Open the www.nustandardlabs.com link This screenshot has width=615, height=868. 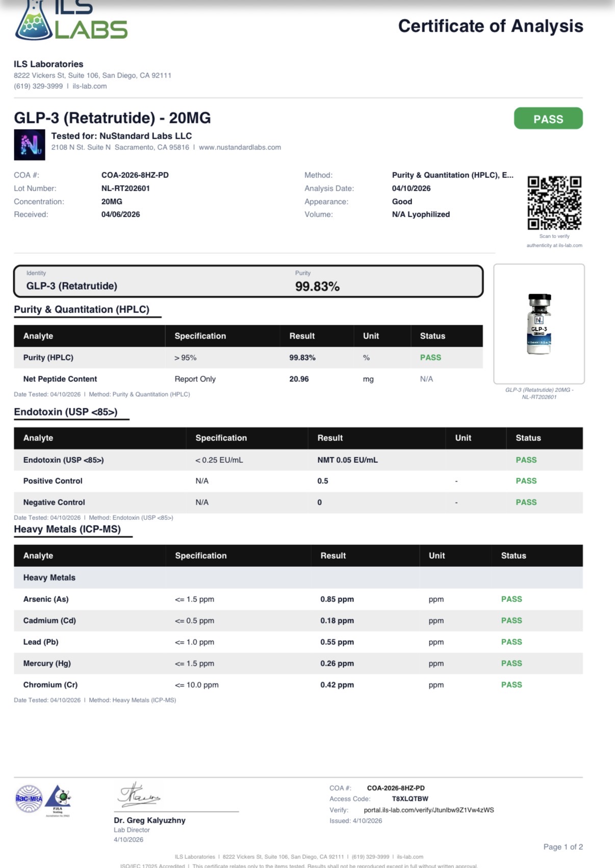[x=240, y=147]
